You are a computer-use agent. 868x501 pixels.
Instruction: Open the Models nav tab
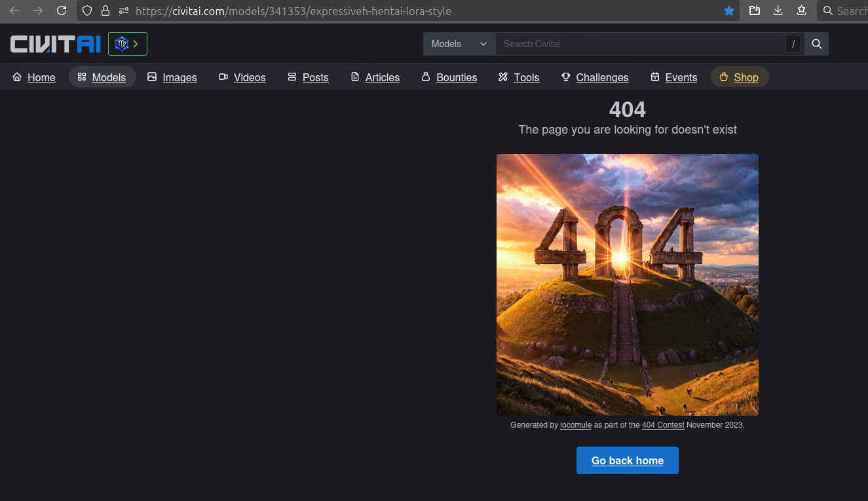(102, 77)
